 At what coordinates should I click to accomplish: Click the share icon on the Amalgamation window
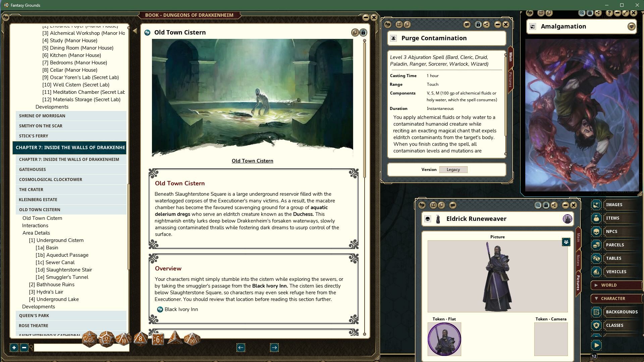[x=598, y=13]
